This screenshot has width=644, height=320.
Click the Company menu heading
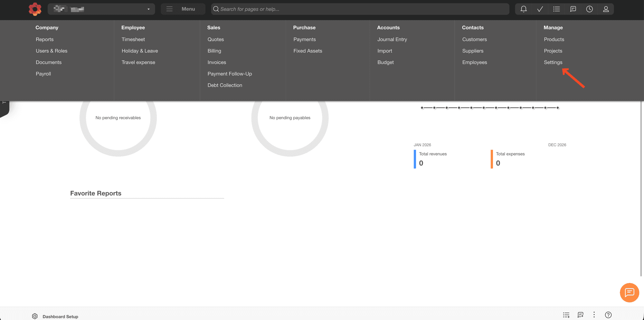click(47, 27)
